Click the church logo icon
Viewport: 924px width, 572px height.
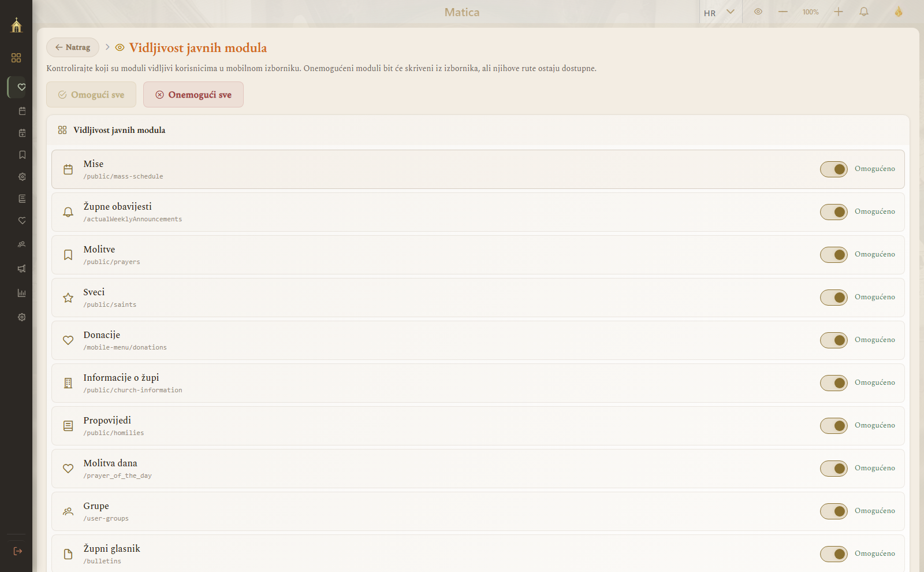16,25
